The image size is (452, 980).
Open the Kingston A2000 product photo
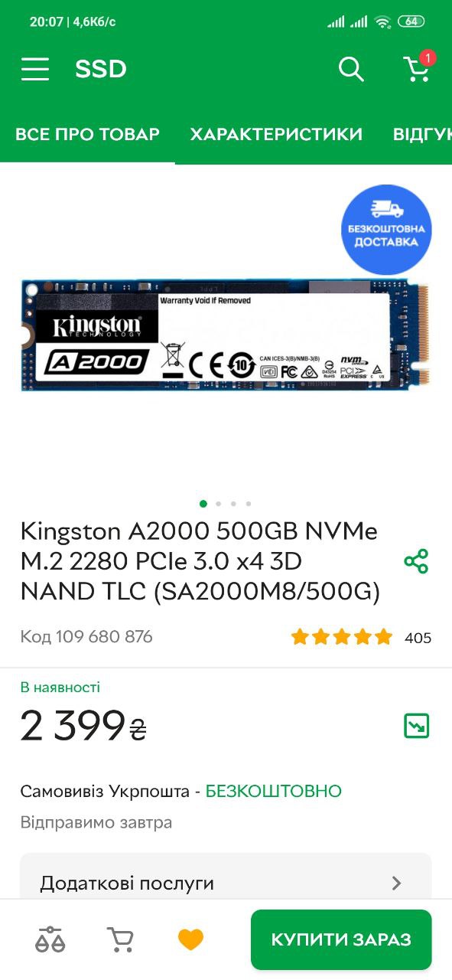[226, 336]
